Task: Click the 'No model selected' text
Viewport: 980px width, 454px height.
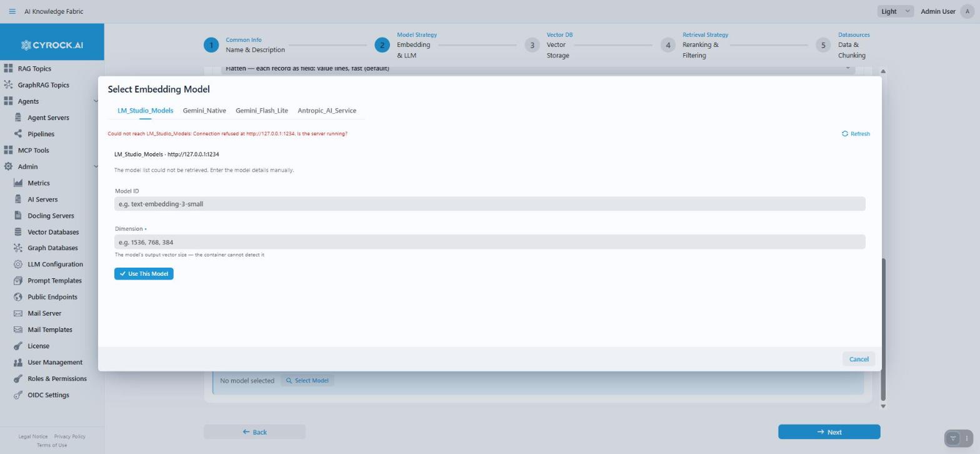Action: click(247, 381)
